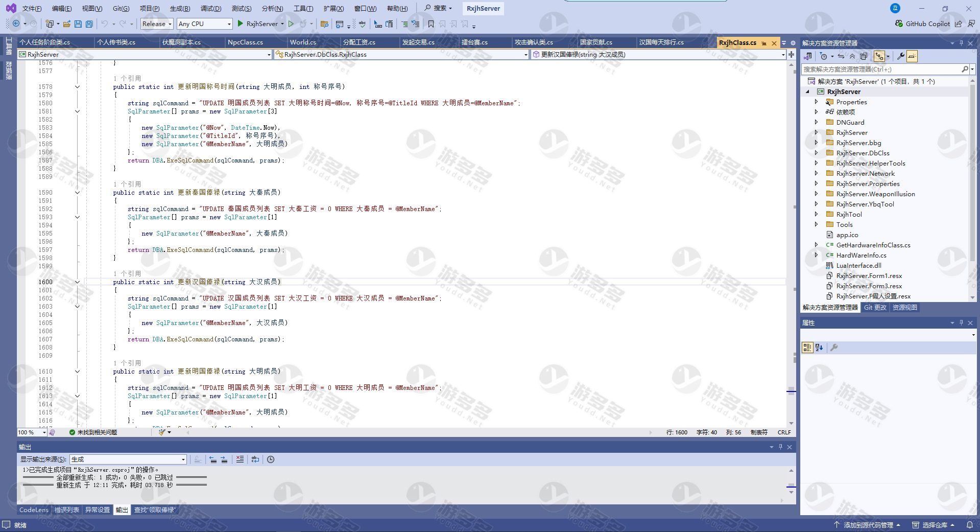Toggle pin on Solution Explorer panel
The width and height of the screenshot is (980, 532).
pyautogui.click(x=961, y=43)
